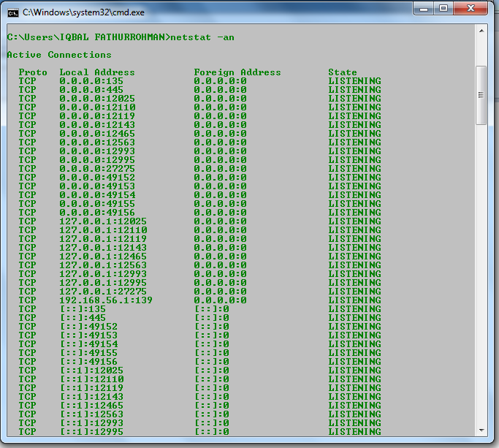The image size is (499, 448).
Task: Click the 'netstat -an' command text
Action: point(202,37)
